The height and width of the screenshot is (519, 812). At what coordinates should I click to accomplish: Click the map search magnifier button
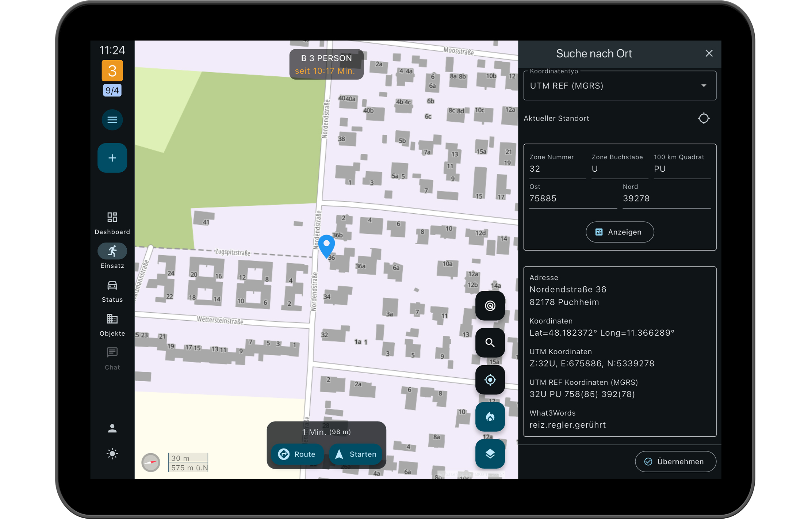pos(490,343)
